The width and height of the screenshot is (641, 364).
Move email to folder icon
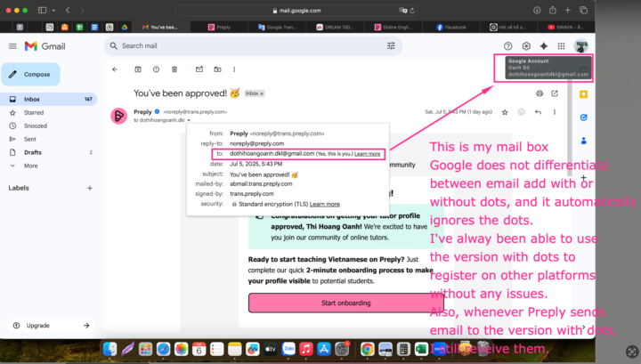(x=217, y=69)
